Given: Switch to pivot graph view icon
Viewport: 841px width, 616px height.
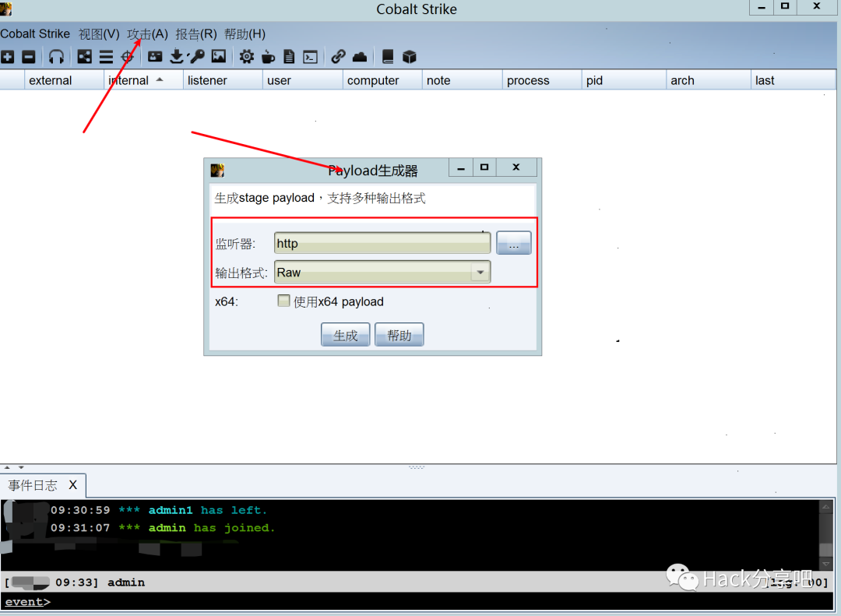Looking at the screenshot, I should [x=84, y=56].
